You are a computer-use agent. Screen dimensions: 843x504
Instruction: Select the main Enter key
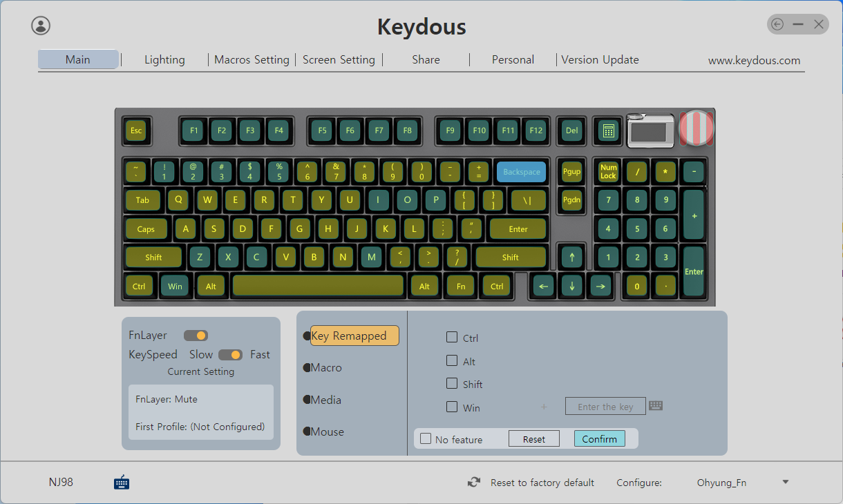click(518, 229)
